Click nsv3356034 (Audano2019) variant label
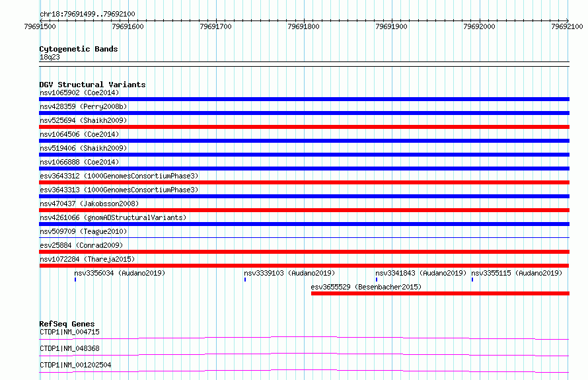The width and height of the screenshot is (588, 380). [120, 273]
